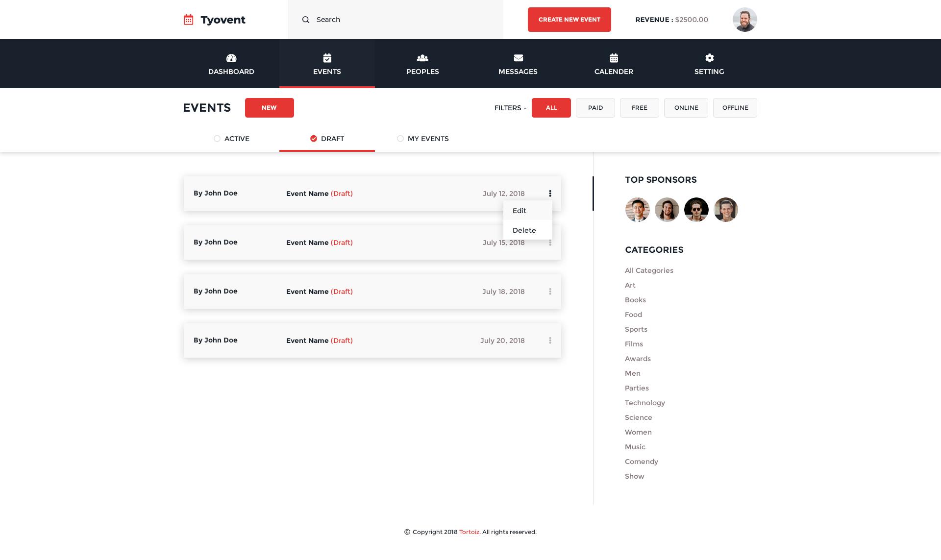Open three-dot menu for July 20 event

[x=550, y=341]
